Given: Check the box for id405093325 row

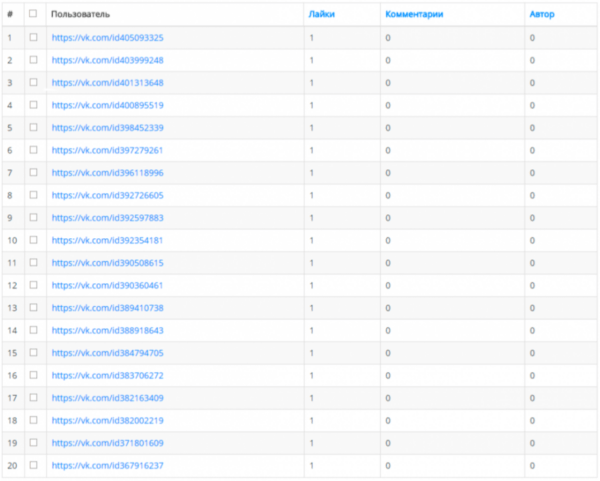Looking at the screenshot, I should (x=33, y=38).
